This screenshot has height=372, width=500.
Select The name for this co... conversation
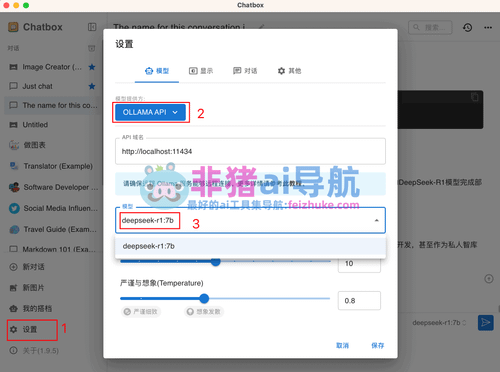click(x=52, y=105)
